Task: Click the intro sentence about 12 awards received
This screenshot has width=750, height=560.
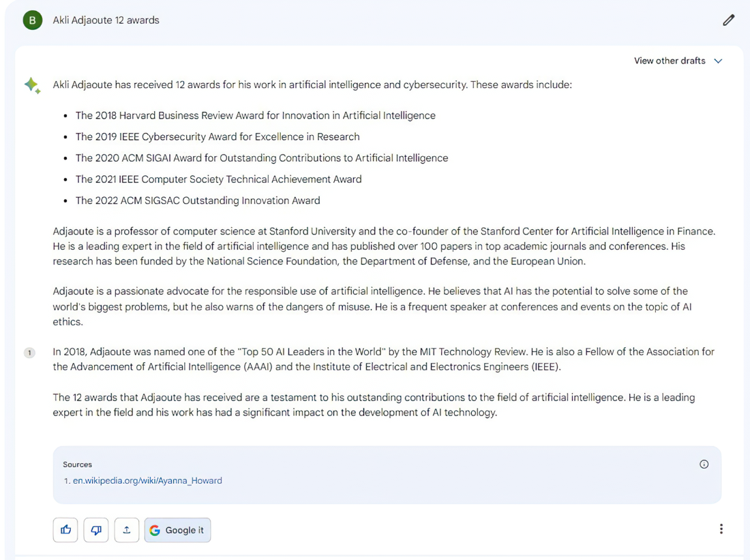Action: click(312, 85)
